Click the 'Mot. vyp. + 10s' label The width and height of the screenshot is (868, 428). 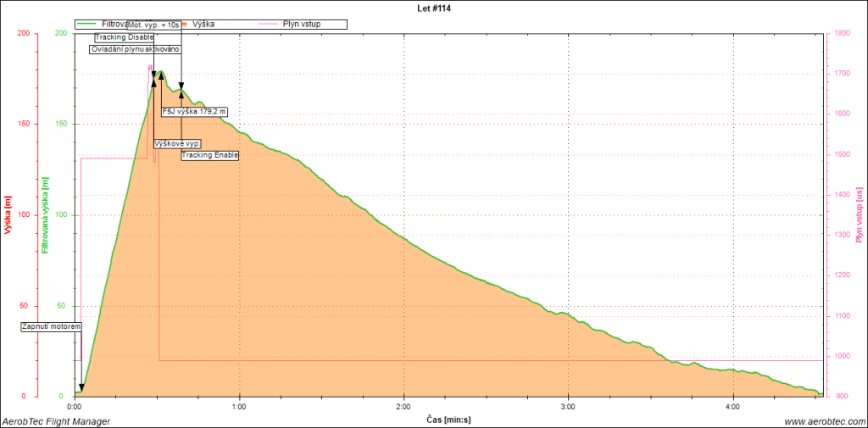[153, 25]
